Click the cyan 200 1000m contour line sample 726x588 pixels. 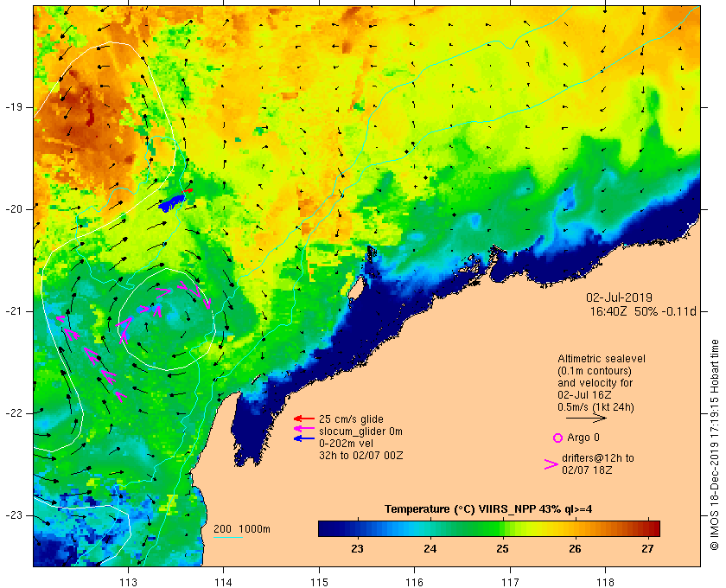coord(228,538)
